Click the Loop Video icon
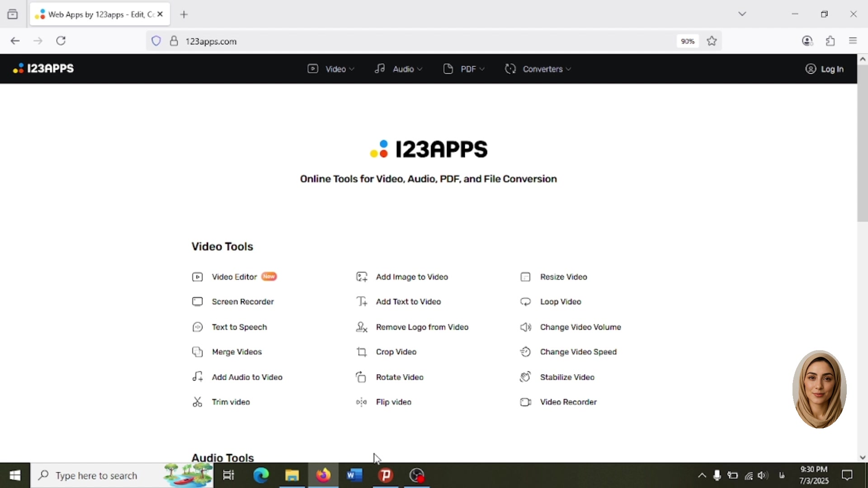This screenshot has width=868, height=488. click(x=525, y=302)
